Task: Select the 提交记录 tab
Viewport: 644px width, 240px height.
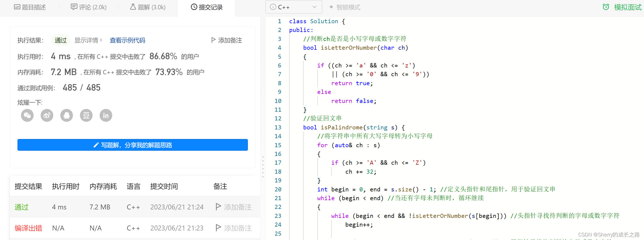Action: (x=207, y=7)
